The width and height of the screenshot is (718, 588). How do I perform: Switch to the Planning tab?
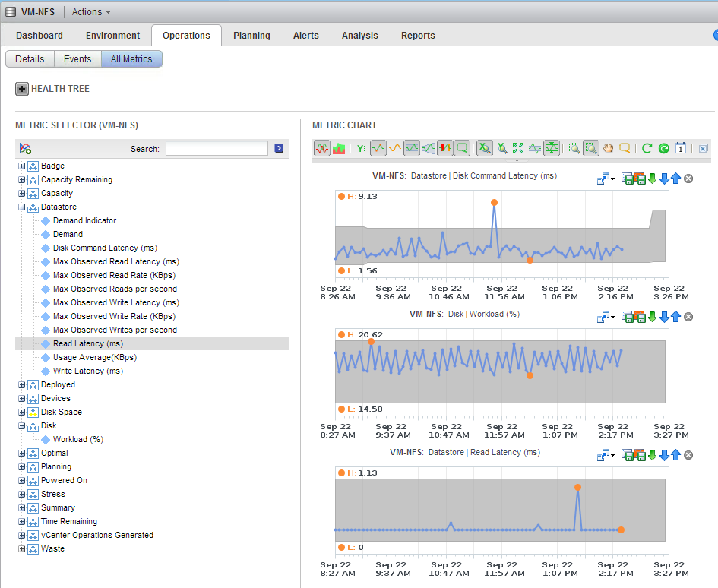251,36
